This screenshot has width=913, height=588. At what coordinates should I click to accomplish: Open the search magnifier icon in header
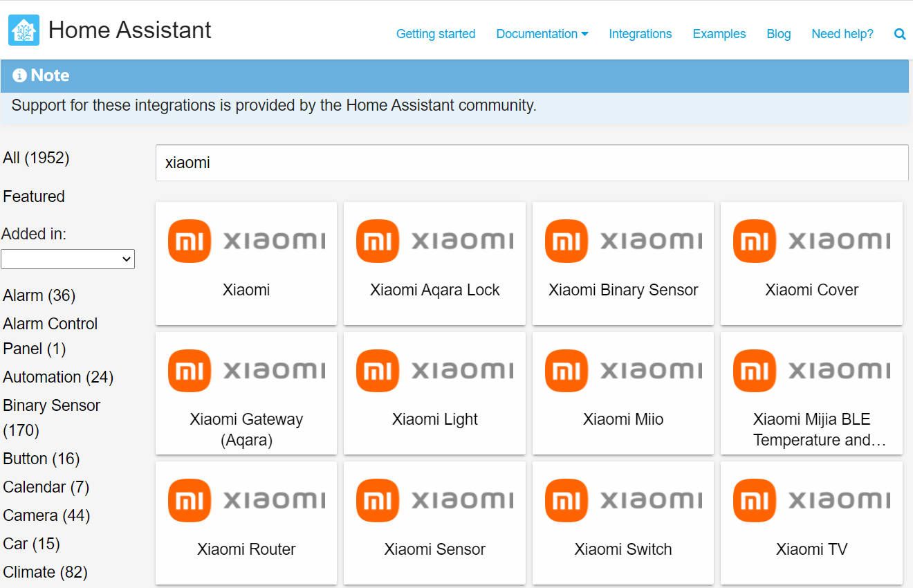[x=900, y=34]
